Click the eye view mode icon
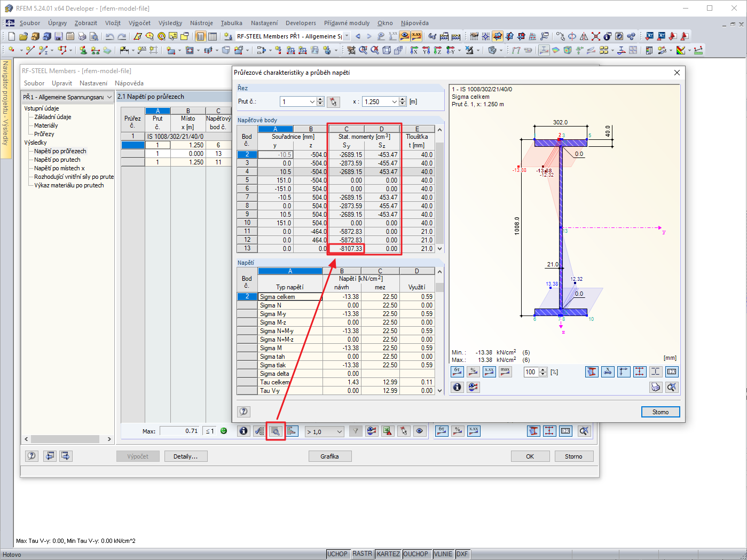Viewport: 747px width, 560px height. click(420, 431)
